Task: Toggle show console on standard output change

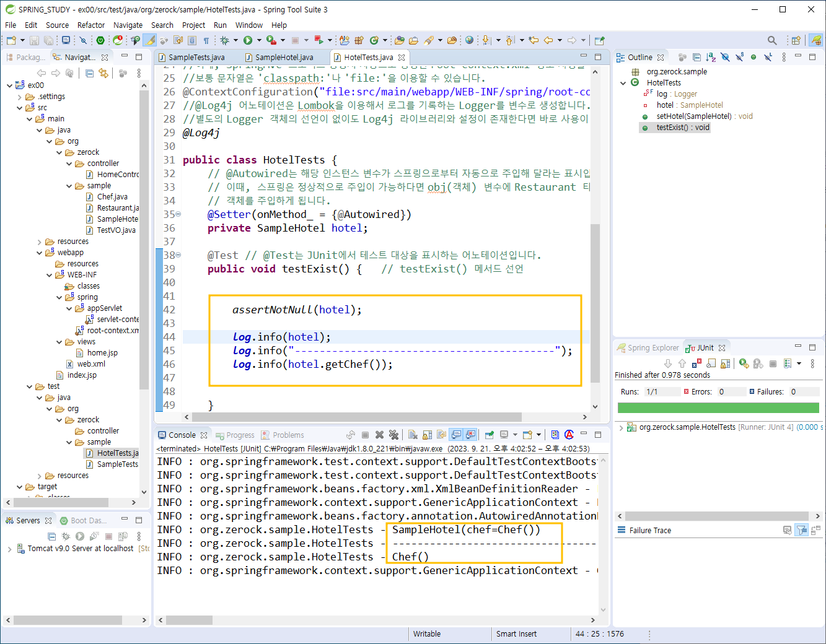Action: tap(457, 435)
